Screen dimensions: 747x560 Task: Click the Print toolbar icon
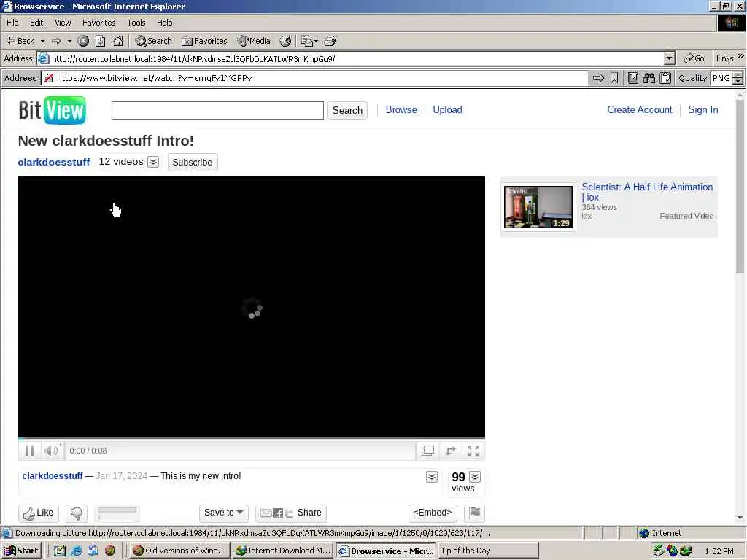[330, 41]
